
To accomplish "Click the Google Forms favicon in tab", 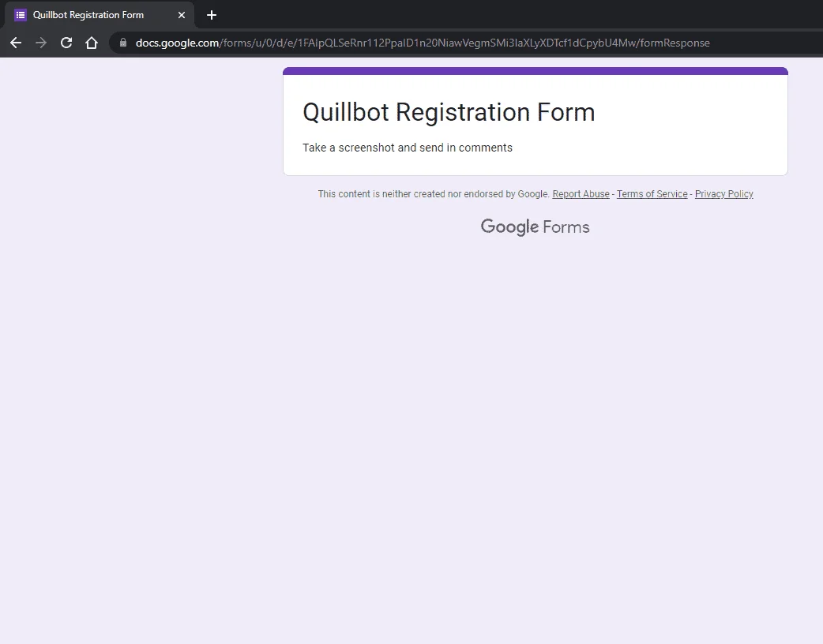I will coord(21,15).
